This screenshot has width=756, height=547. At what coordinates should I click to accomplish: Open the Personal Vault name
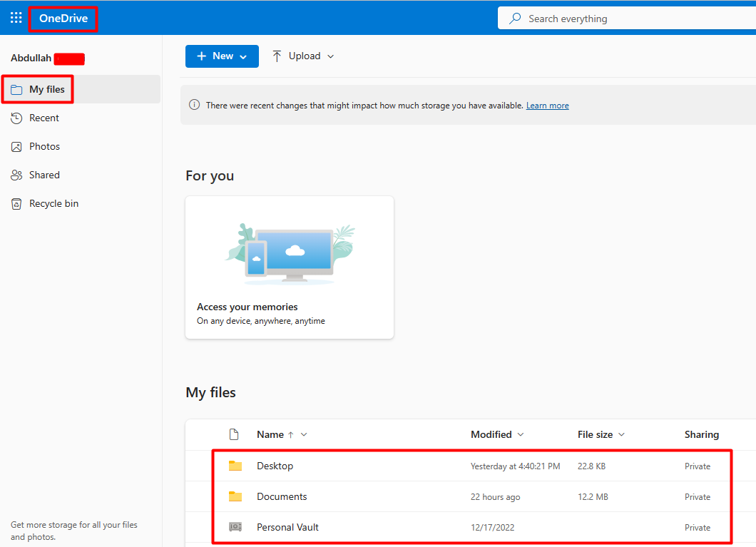tap(287, 527)
